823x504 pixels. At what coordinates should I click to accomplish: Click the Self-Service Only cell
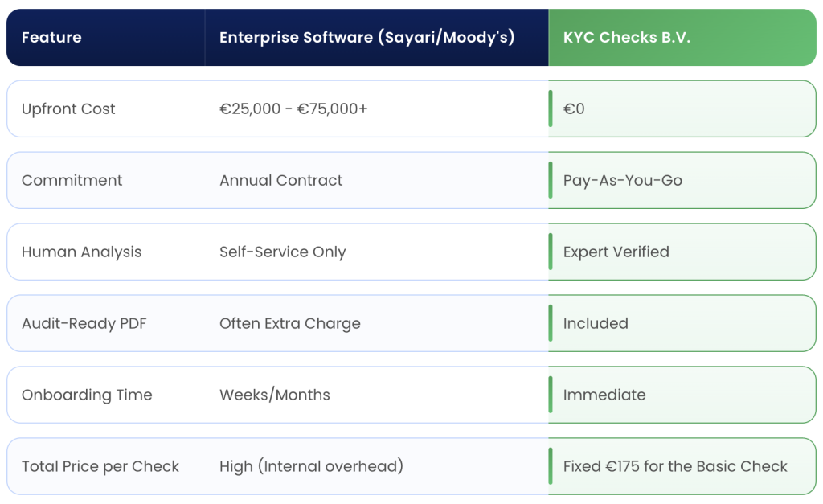click(282, 252)
